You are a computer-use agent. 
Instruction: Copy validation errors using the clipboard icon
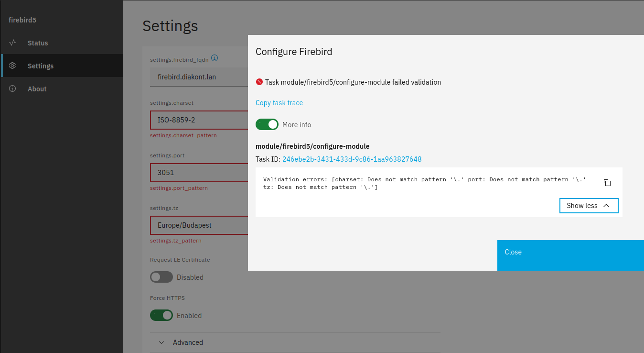click(x=607, y=183)
